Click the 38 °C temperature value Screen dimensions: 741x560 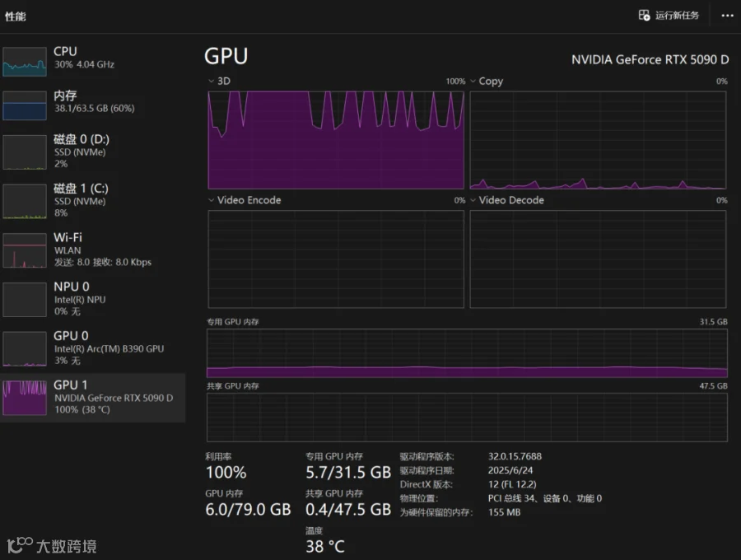[x=325, y=547]
